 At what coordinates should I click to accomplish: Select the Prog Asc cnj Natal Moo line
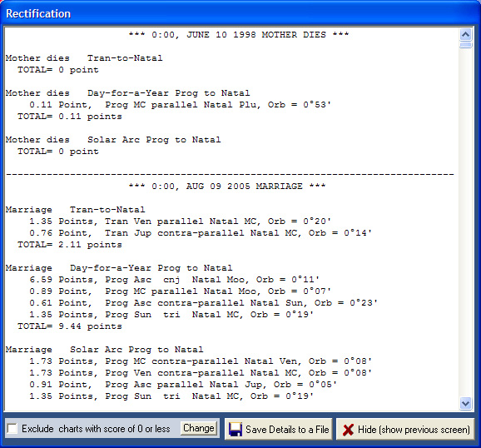pos(174,280)
